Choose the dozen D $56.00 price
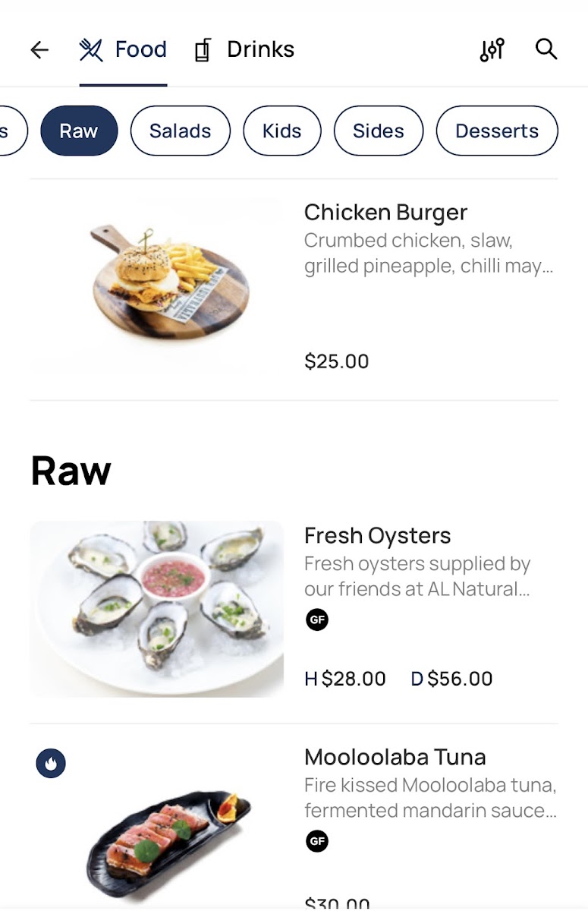This screenshot has width=588, height=911. [x=451, y=679]
